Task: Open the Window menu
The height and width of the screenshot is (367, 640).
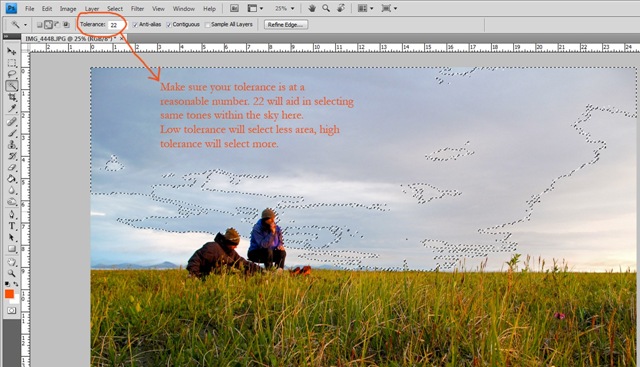Action: pos(184,9)
